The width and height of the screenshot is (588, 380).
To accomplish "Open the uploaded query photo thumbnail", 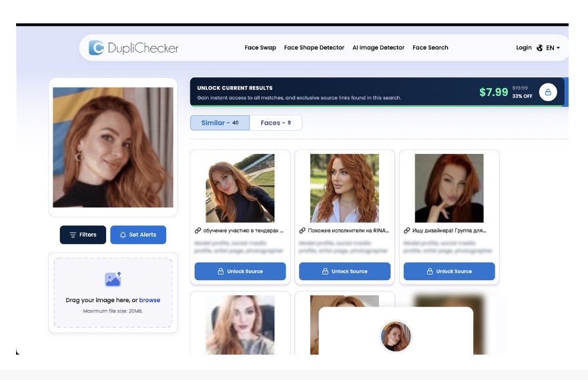I will pyautogui.click(x=113, y=147).
